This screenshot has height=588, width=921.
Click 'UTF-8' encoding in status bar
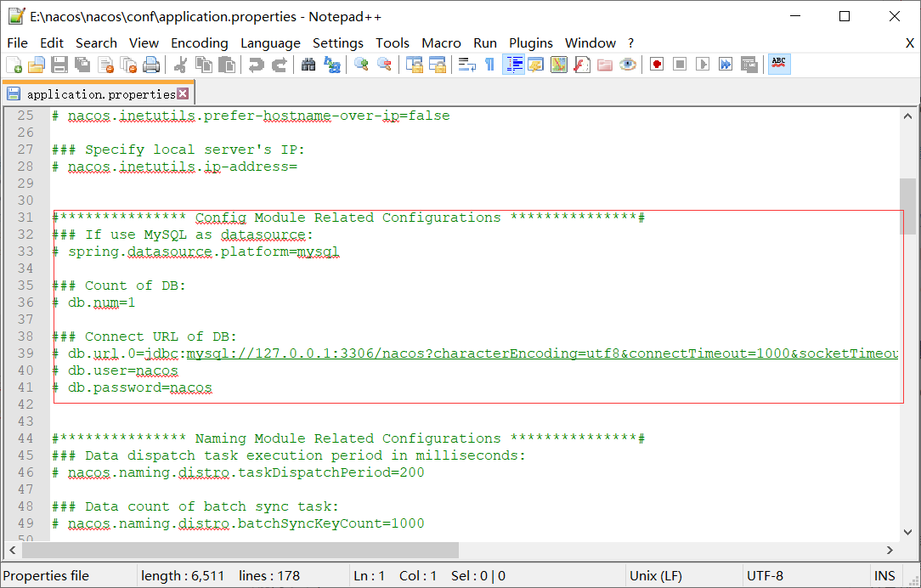tap(765, 575)
